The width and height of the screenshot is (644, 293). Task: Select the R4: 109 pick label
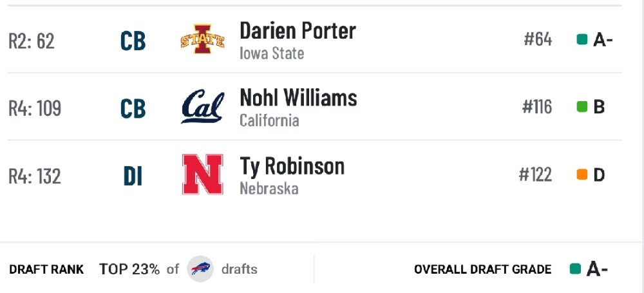35,108
